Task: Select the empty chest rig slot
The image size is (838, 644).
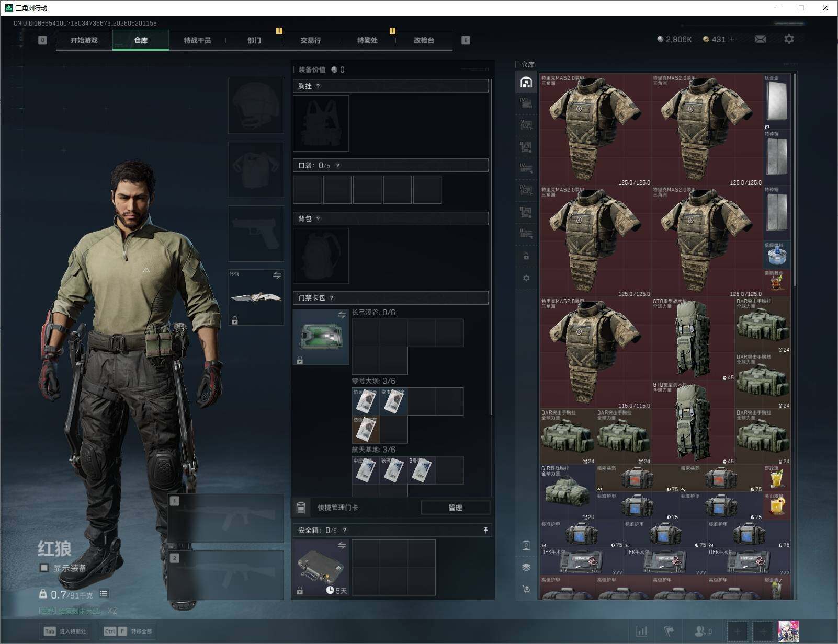Action: (321, 123)
